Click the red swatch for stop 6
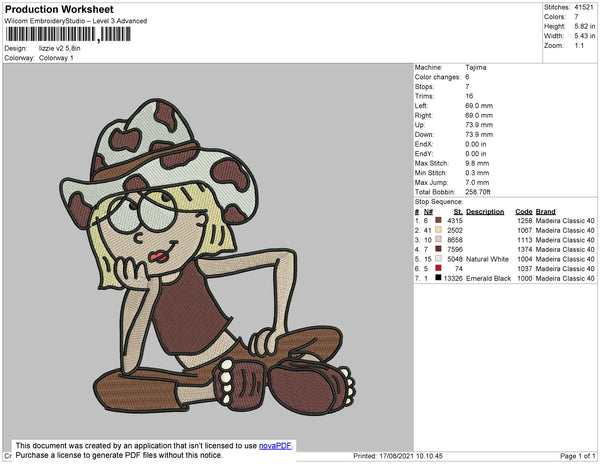Viewport: 600px width, 464px height. 439,268
